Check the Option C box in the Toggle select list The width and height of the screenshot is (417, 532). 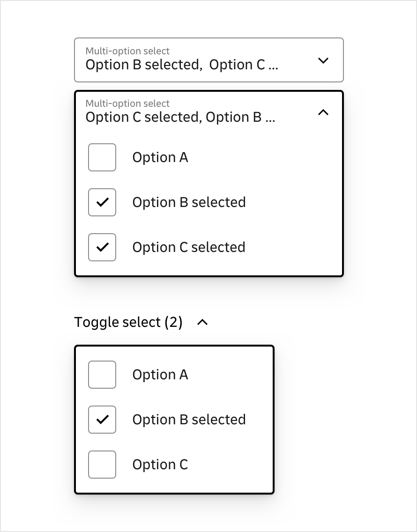coord(102,465)
